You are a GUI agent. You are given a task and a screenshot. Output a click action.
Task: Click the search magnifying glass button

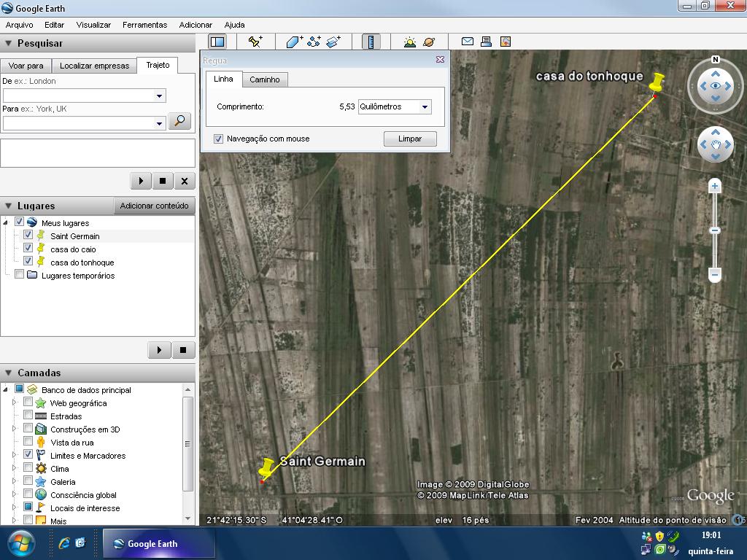(179, 121)
